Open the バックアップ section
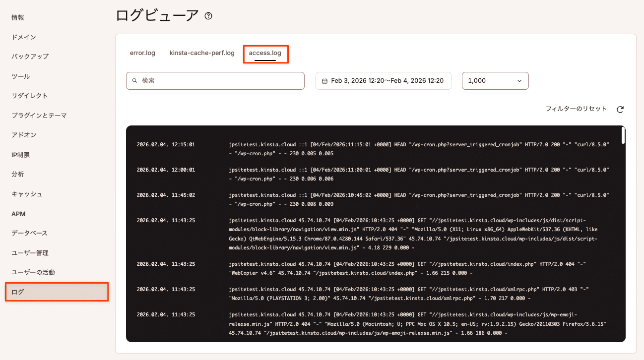Viewport: 644px width, 360px height. point(30,57)
